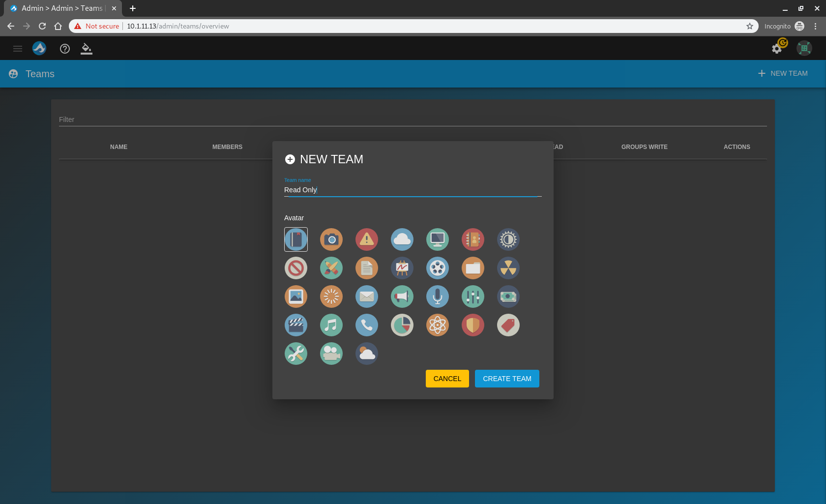Pick the warning triangle avatar
The width and height of the screenshot is (826, 504).
367,239
